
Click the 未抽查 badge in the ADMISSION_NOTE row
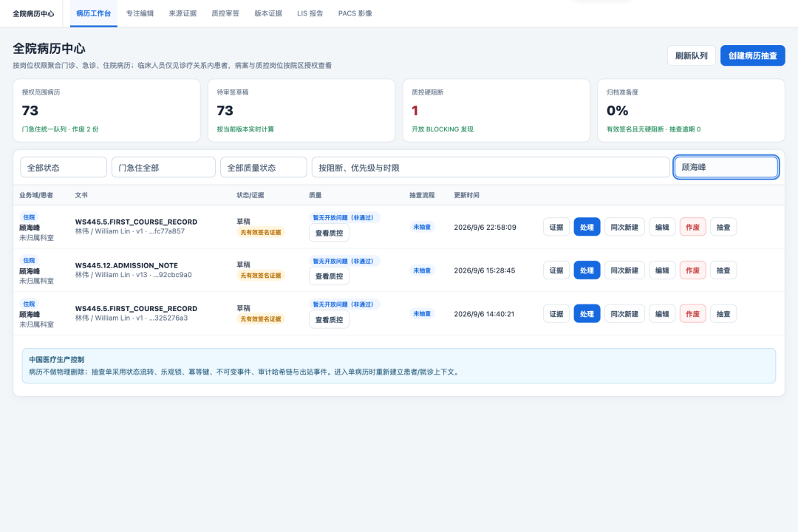[x=422, y=270]
